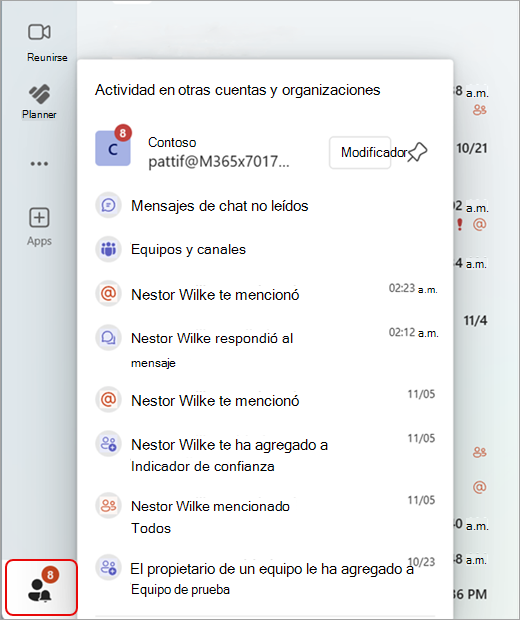Click the 11/4 date in background list

[x=475, y=321]
